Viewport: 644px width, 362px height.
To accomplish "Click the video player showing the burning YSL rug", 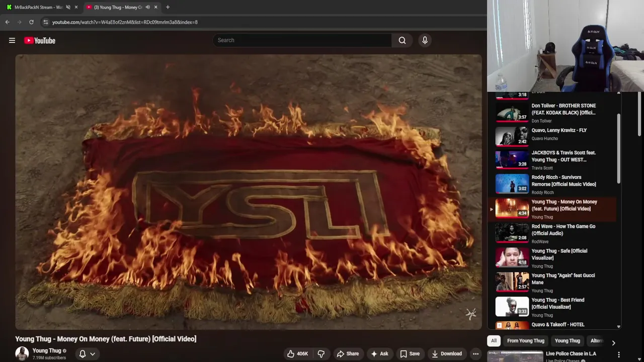I will [x=249, y=192].
